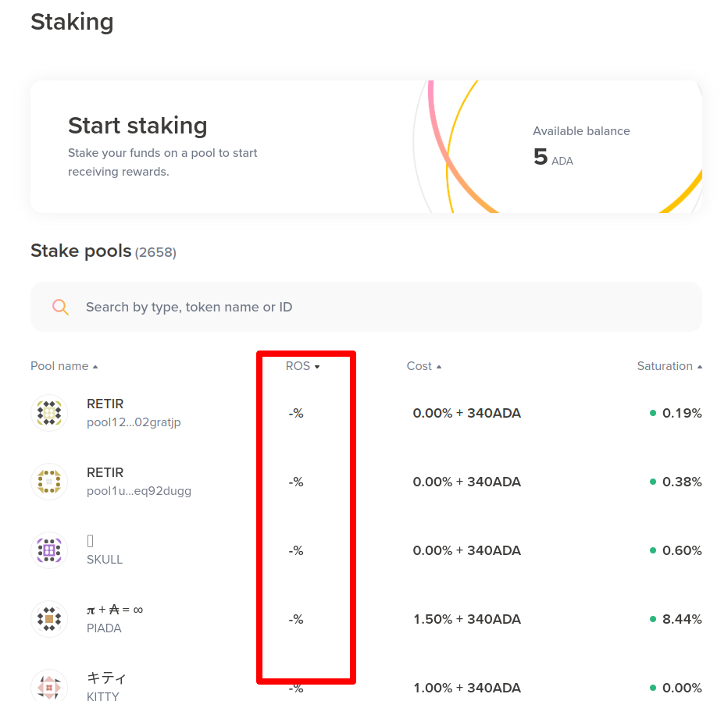Click the first RETIR pool avatar icon
Viewport: 728px width, 701px height.
coord(49,413)
